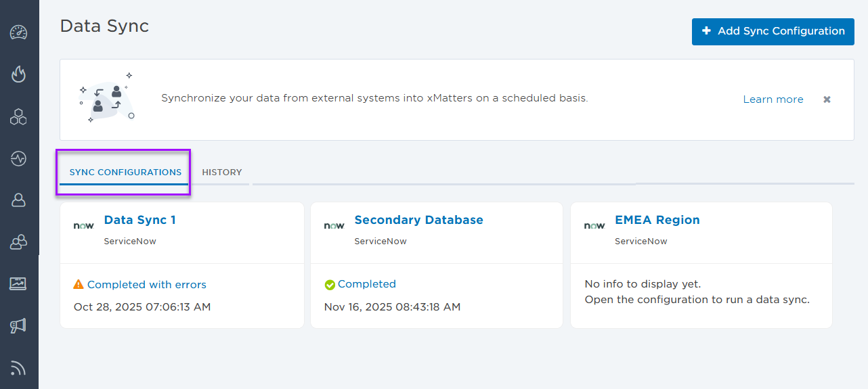Image resolution: width=868 pixels, height=389 pixels.
Task: Click the RSS feed icon in sidebar
Action: [x=18, y=368]
